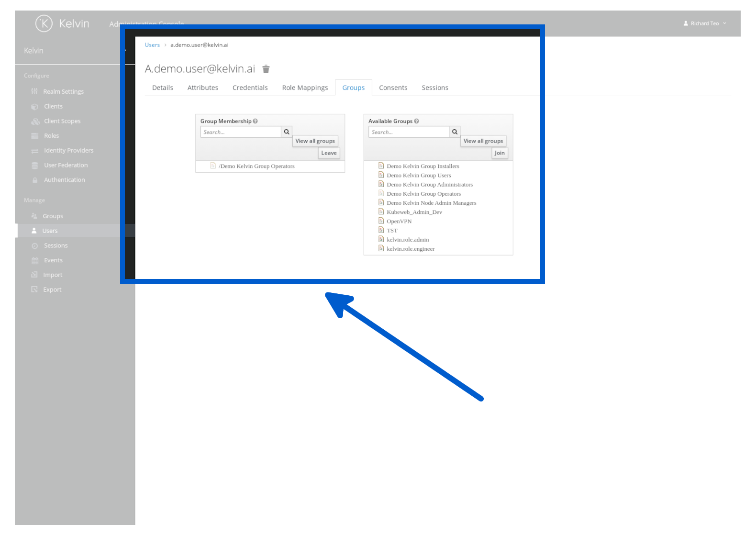Click the Available Groups help question icon

pos(417,122)
